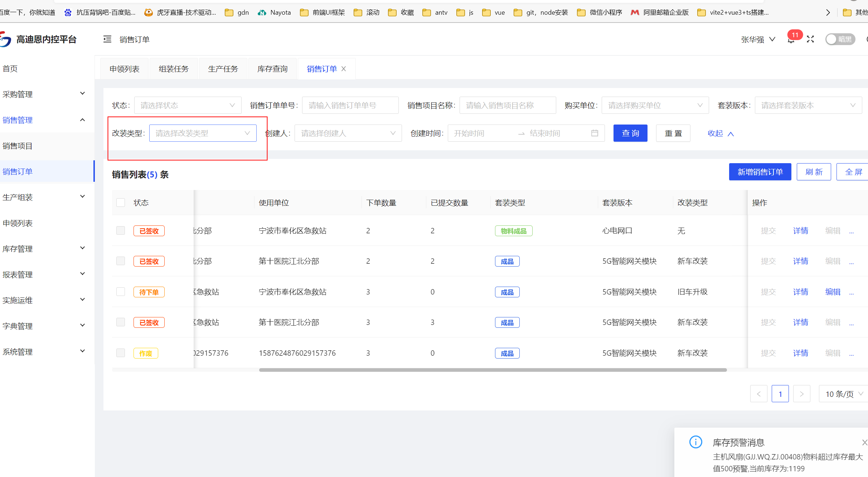Click the 查询 search button
The image size is (868, 477).
point(630,133)
